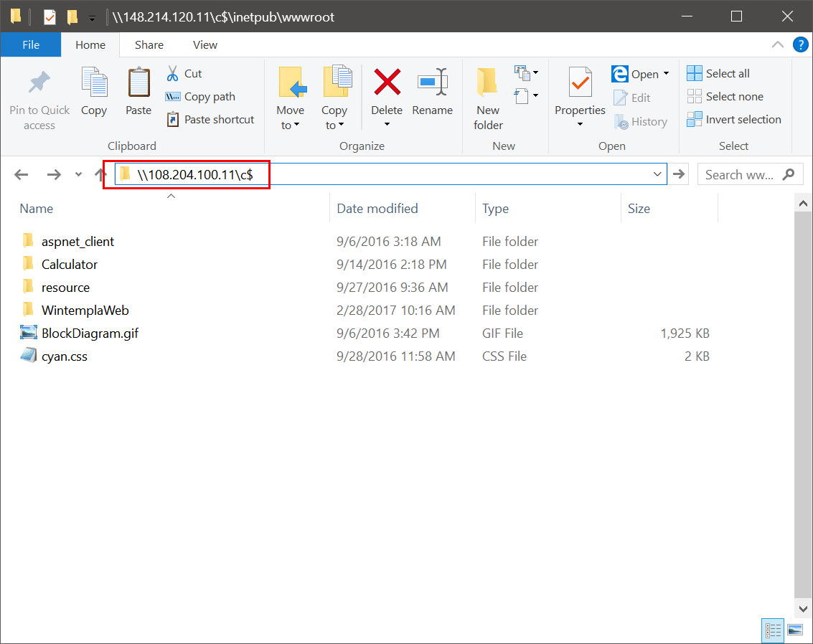Expand the Properties dropdown arrow

(581, 124)
